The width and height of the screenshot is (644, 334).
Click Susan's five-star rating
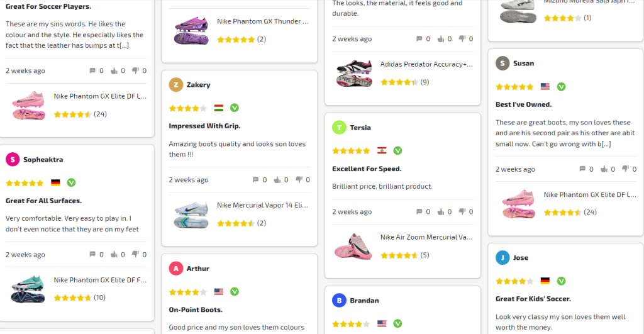click(x=514, y=87)
